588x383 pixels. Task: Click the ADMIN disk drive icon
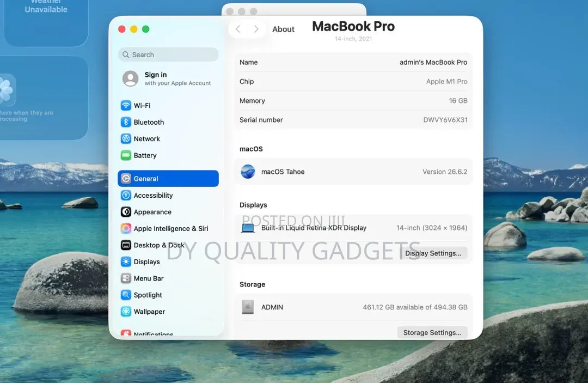[248, 307]
